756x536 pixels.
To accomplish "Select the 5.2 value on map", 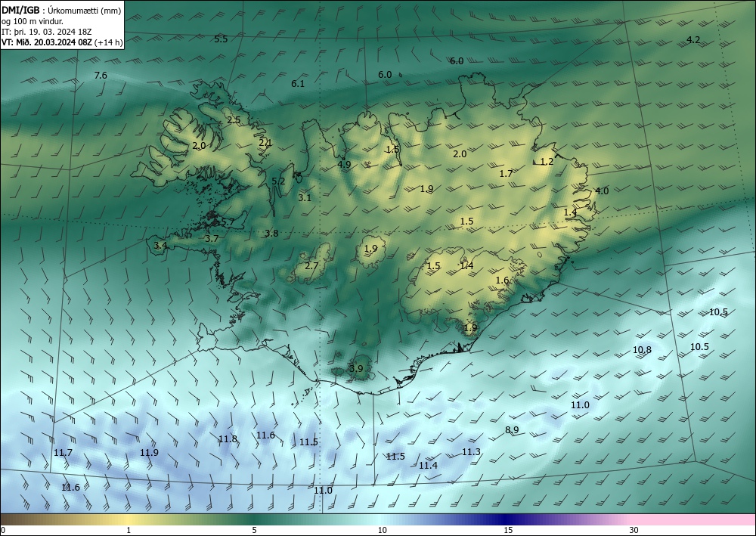I will [x=279, y=181].
